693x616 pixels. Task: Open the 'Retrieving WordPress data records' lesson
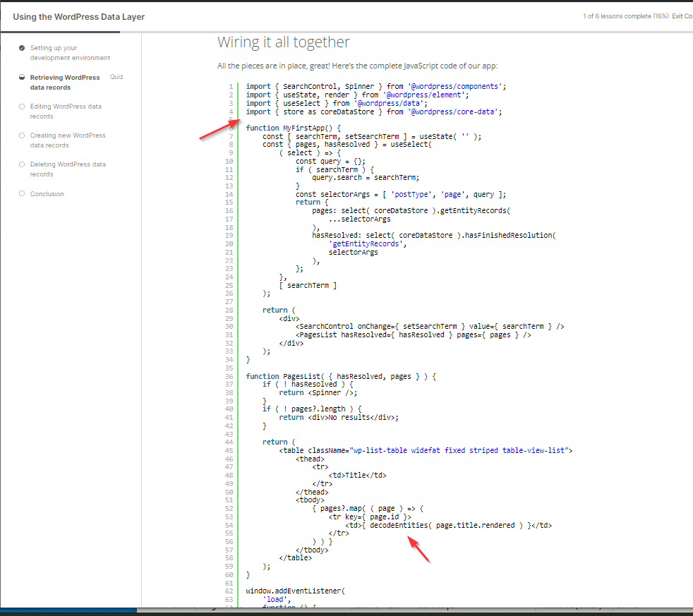pyautogui.click(x=64, y=82)
